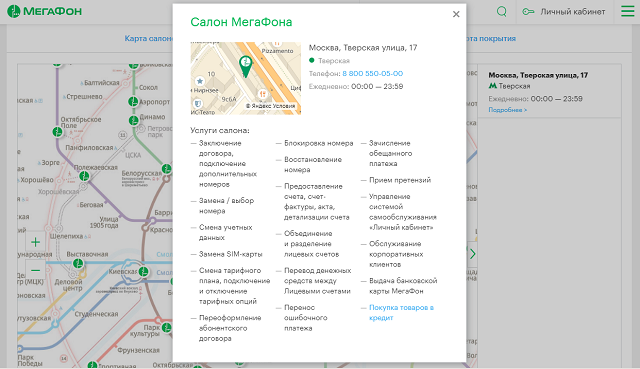
Task: Open the Подробнее link in salon list
Action: 508,110
